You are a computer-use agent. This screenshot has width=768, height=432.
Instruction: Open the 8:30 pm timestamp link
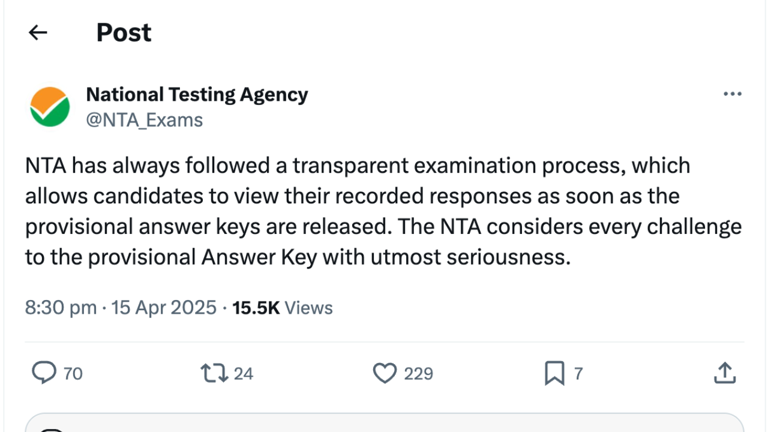60,308
